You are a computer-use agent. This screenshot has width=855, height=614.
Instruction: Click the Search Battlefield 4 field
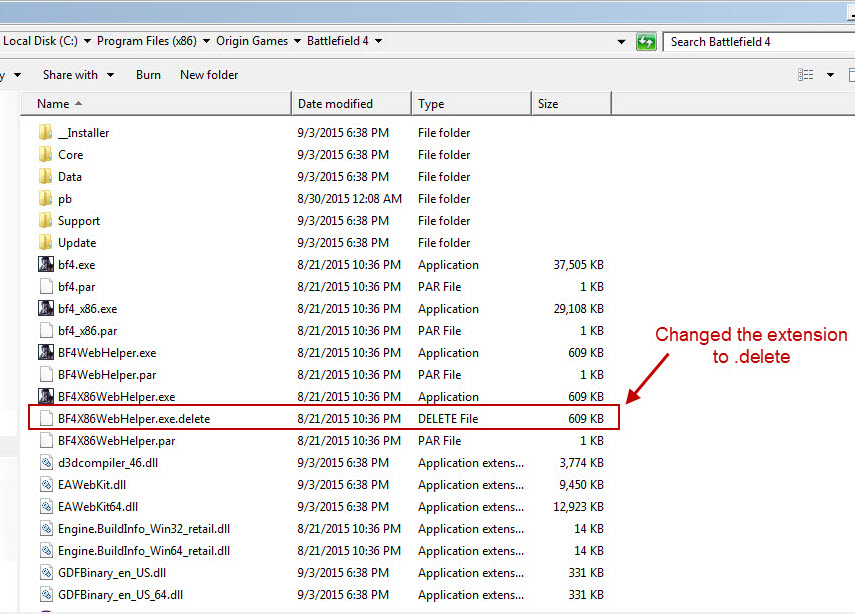758,42
